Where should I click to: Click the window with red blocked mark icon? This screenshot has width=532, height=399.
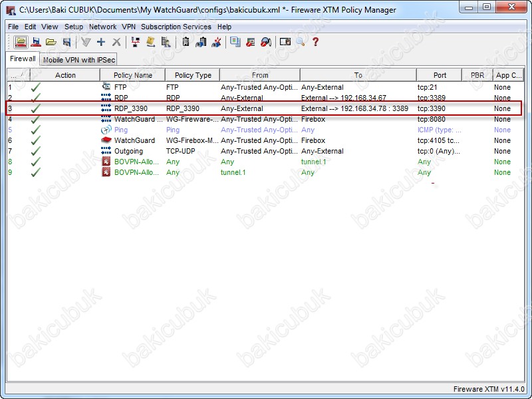251,42
